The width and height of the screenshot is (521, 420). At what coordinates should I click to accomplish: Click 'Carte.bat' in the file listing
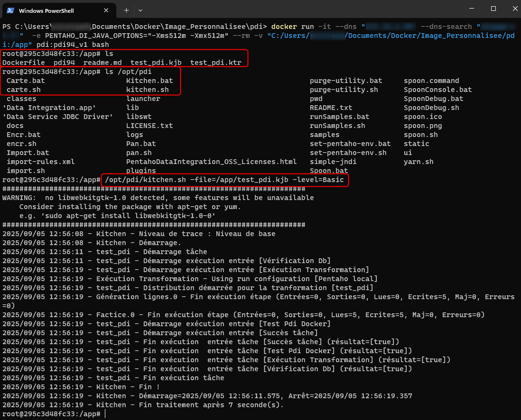26,81
